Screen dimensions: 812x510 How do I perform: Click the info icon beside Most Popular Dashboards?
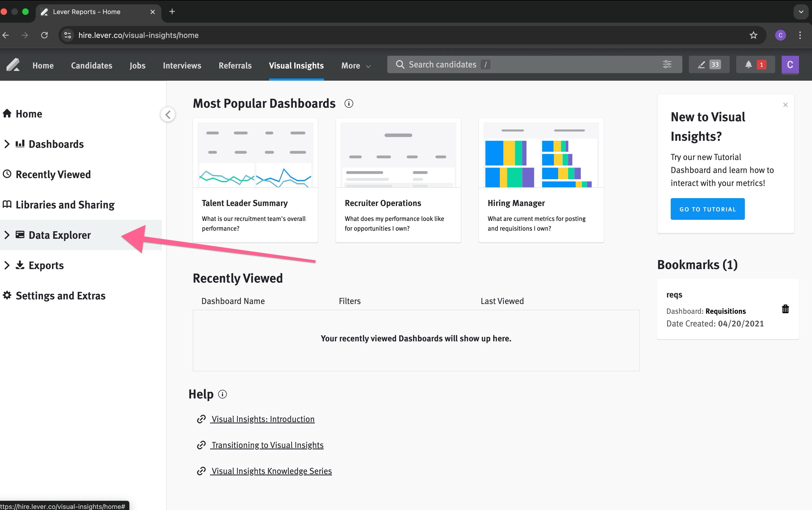[349, 104]
